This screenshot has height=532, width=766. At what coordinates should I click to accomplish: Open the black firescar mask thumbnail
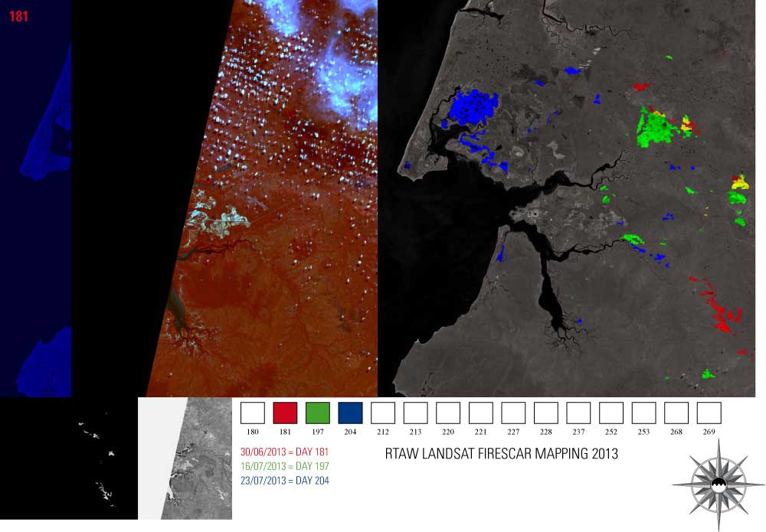(x=69, y=458)
